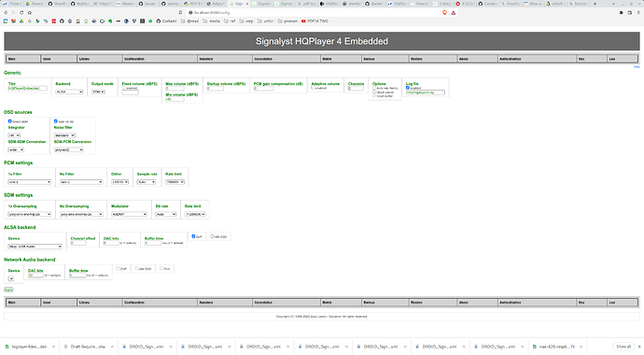Untick the ALSA backend DoP checkbox

point(193,236)
